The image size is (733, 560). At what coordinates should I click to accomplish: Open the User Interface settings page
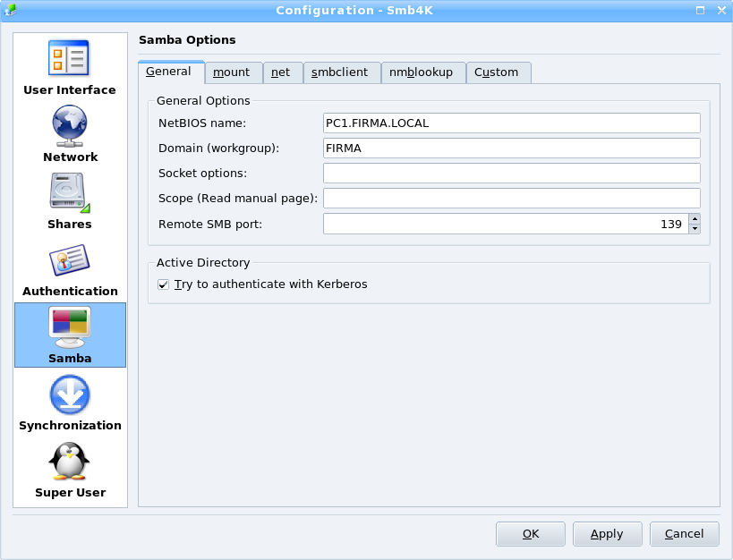coord(70,67)
